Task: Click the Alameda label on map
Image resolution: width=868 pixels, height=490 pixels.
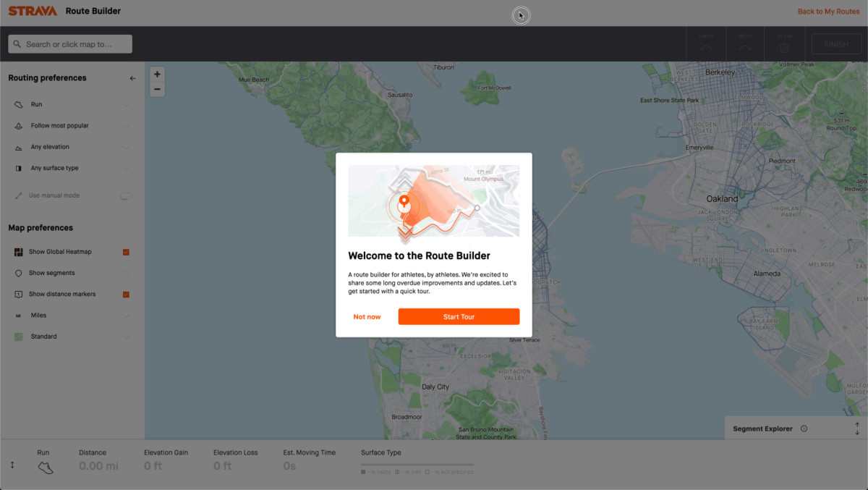Action: [767, 274]
